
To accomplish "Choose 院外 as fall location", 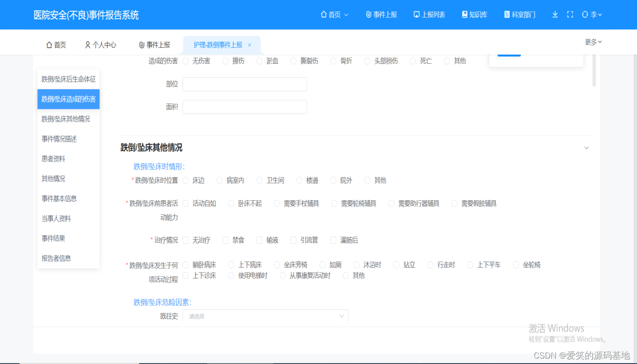I will [x=334, y=181].
